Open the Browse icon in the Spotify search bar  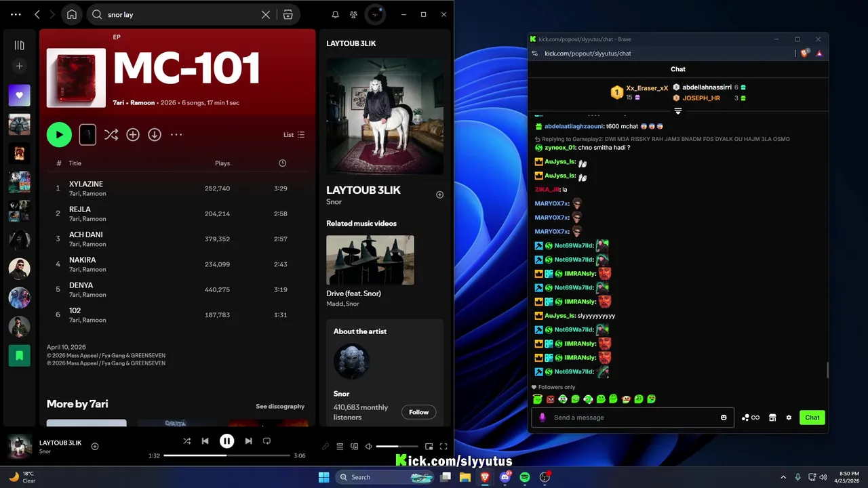tap(288, 14)
